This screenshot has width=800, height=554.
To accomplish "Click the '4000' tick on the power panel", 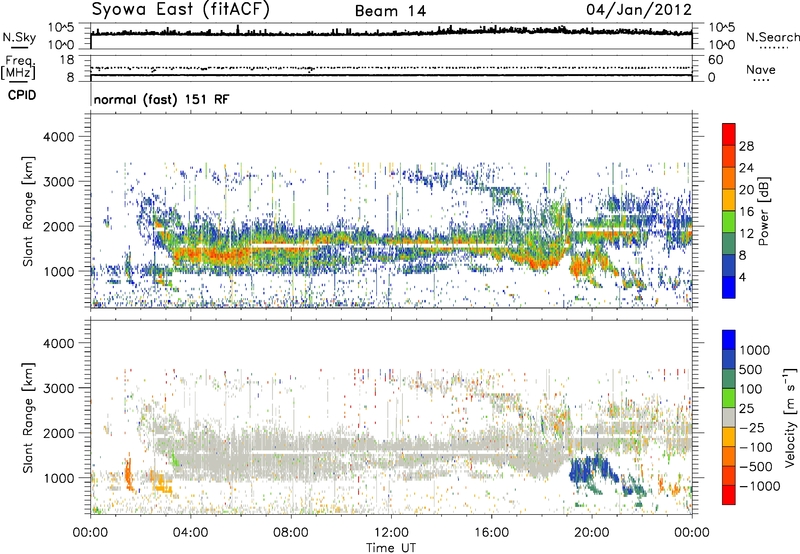I will click(x=58, y=137).
